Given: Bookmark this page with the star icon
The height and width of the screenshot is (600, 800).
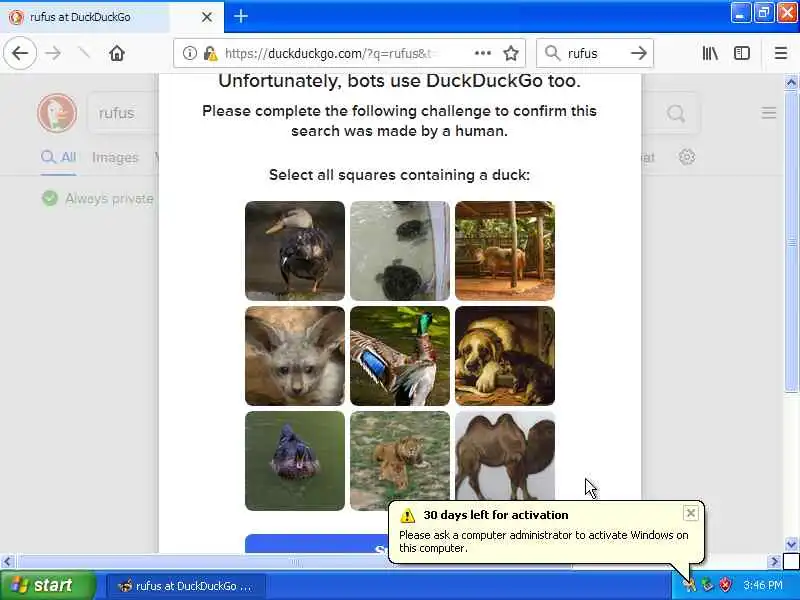Looking at the screenshot, I should pyautogui.click(x=511, y=53).
